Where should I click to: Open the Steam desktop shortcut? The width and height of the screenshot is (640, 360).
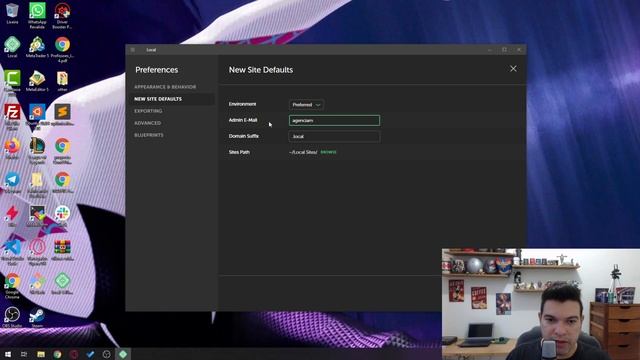[x=37, y=317]
